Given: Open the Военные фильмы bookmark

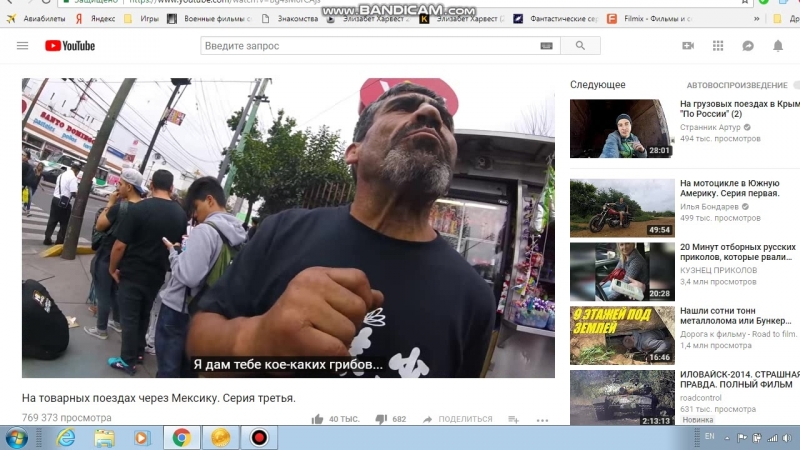Looking at the screenshot, I should point(210,19).
